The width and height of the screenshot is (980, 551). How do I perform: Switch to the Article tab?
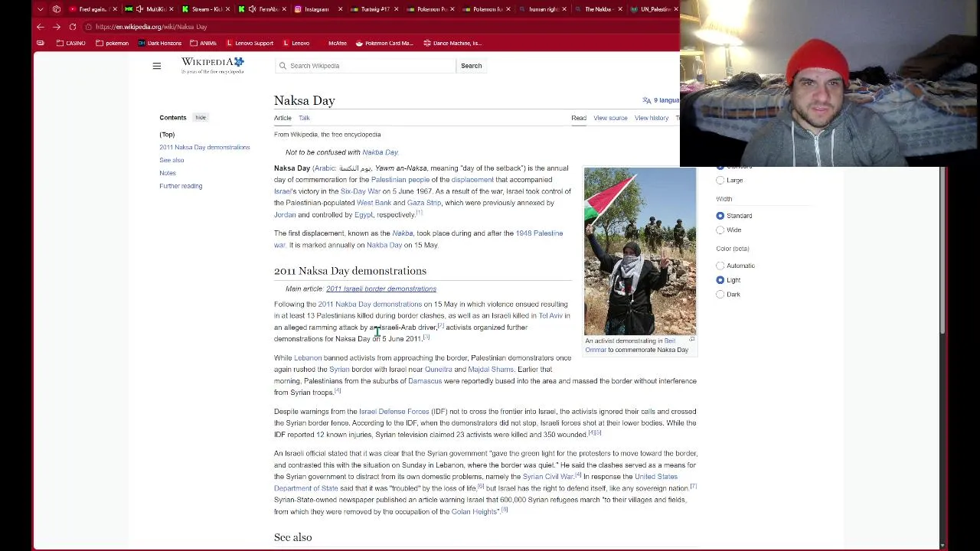(283, 118)
